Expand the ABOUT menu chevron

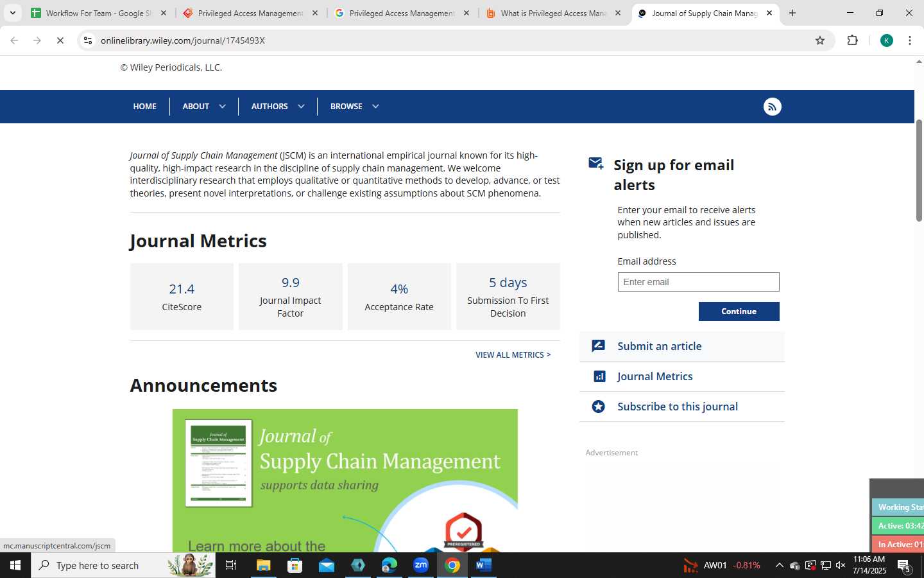pyautogui.click(x=222, y=107)
